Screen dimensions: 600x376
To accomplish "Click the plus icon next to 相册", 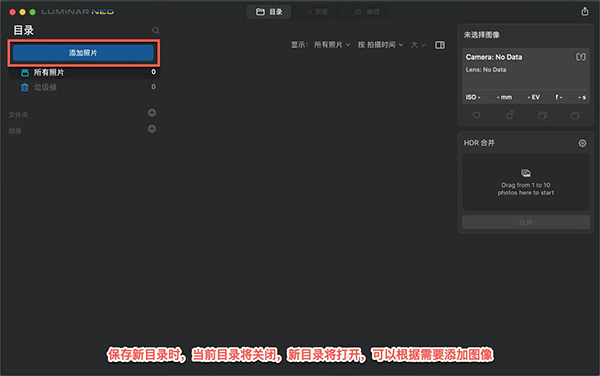I will pos(152,129).
